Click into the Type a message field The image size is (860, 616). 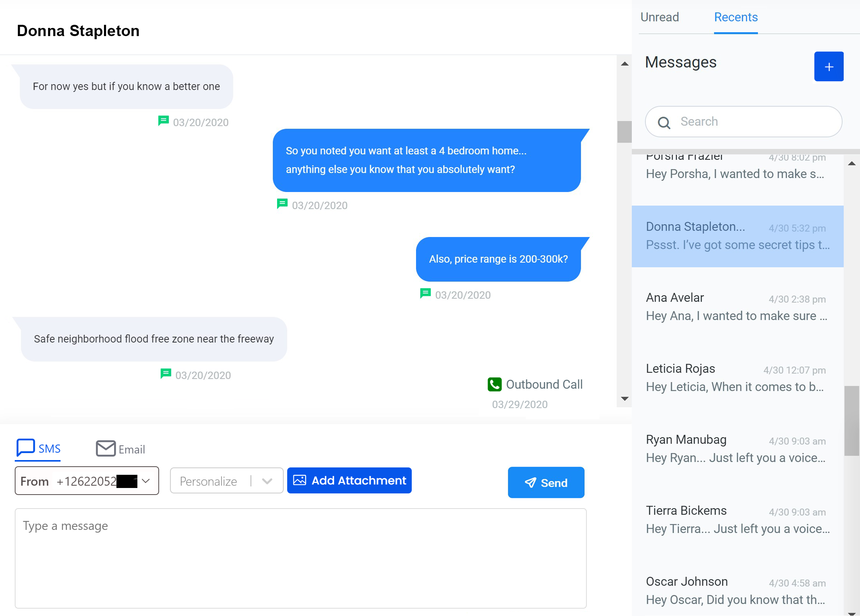[300, 558]
